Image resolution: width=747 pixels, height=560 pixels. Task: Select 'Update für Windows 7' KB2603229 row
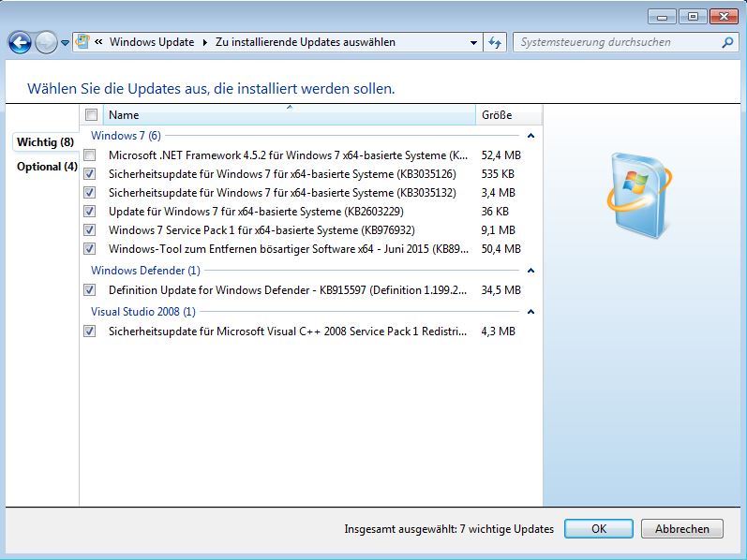tap(256, 212)
